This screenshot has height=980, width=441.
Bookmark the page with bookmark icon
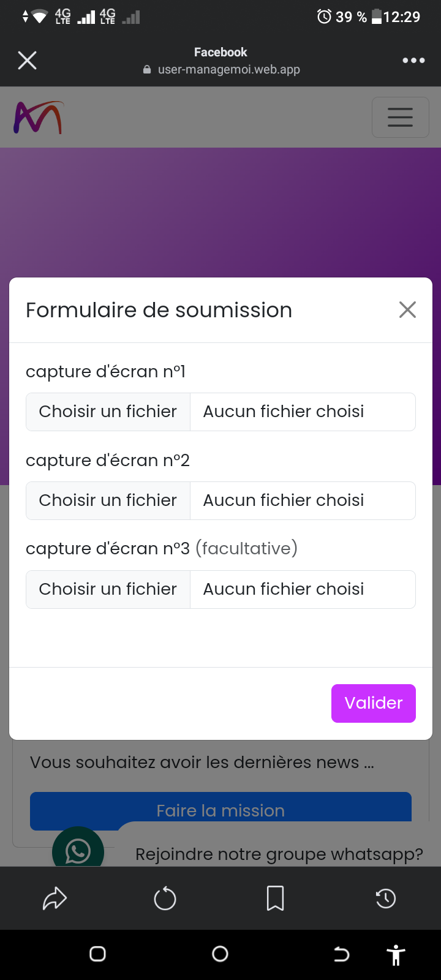(x=275, y=899)
